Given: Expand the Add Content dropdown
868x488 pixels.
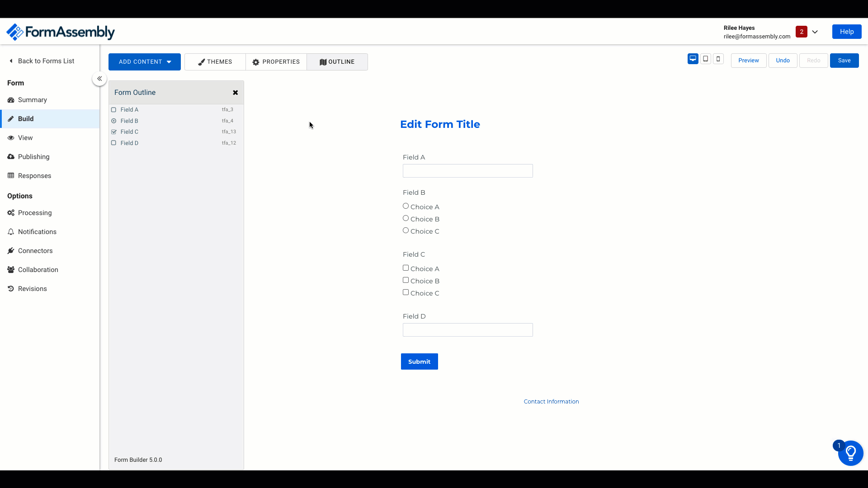Looking at the screenshot, I should (145, 62).
